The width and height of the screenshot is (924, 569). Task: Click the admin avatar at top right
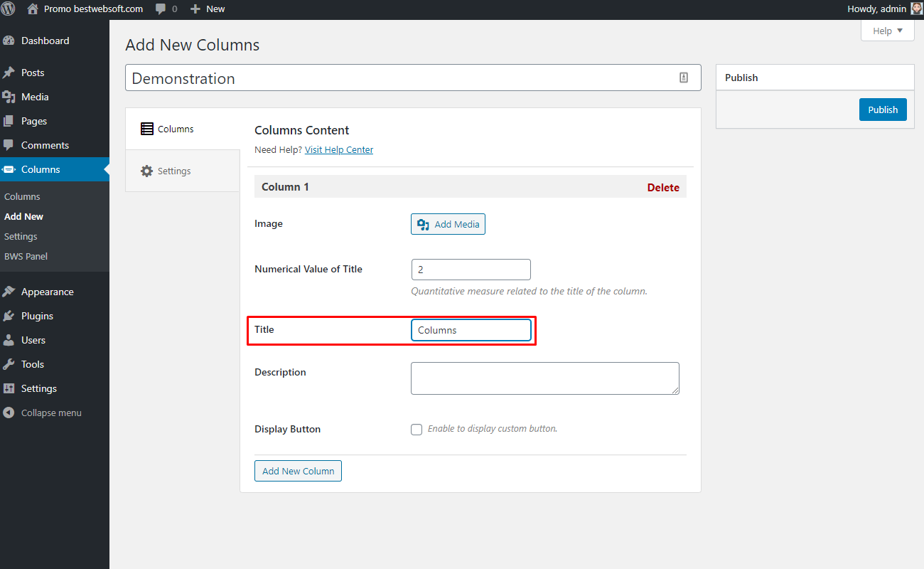[917, 9]
